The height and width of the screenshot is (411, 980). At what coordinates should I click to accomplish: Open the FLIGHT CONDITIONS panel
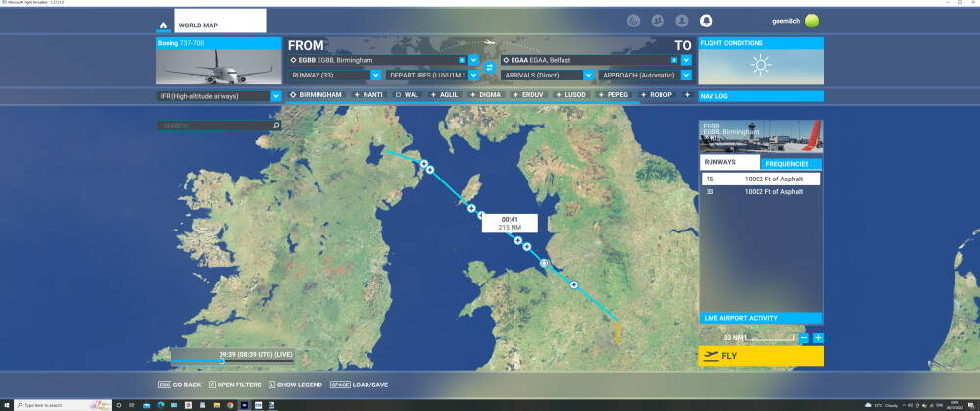pyautogui.click(x=760, y=43)
